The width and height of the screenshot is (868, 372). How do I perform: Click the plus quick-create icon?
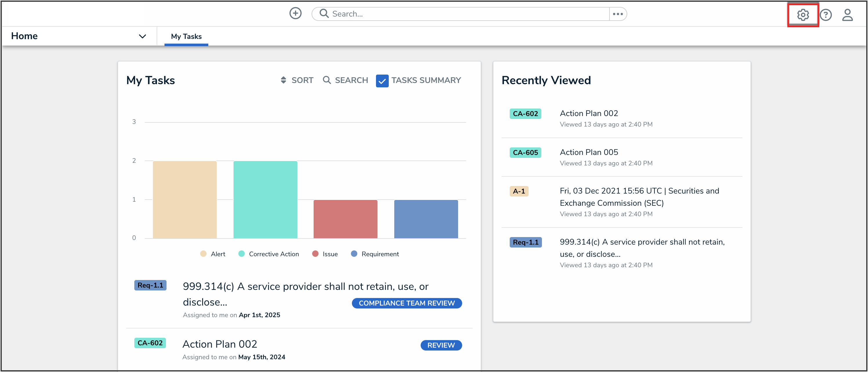[295, 13]
